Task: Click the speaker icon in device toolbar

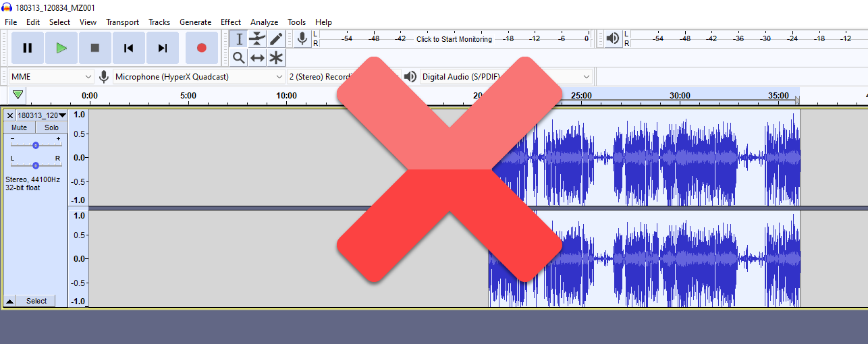Action: [x=410, y=76]
